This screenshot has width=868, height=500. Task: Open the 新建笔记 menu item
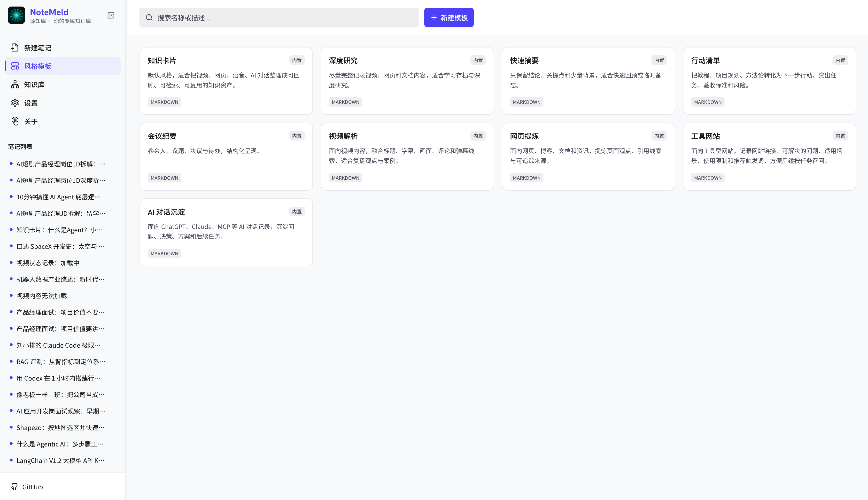click(63, 47)
